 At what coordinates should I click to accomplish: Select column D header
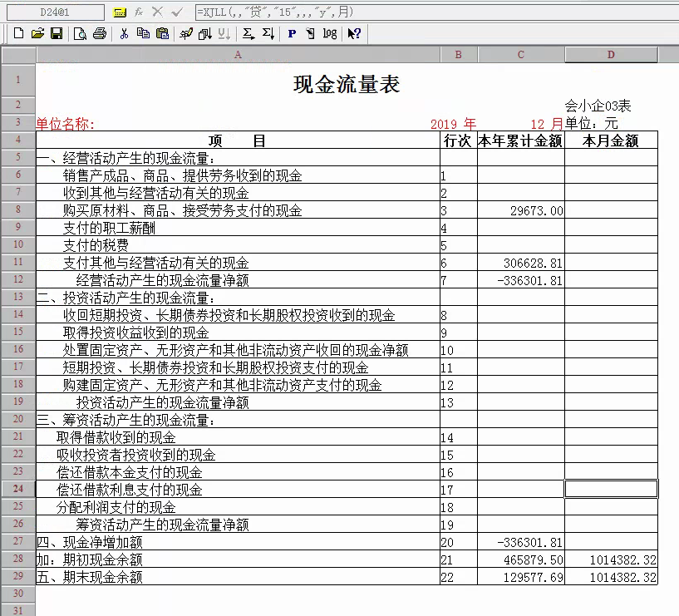coord(611,55)
